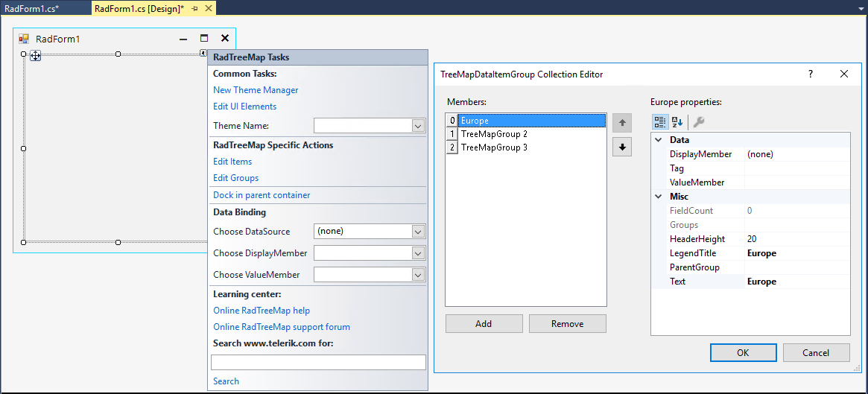Click the telerik.com search input field
The image size is (868, 394).
tap(318, 363)
